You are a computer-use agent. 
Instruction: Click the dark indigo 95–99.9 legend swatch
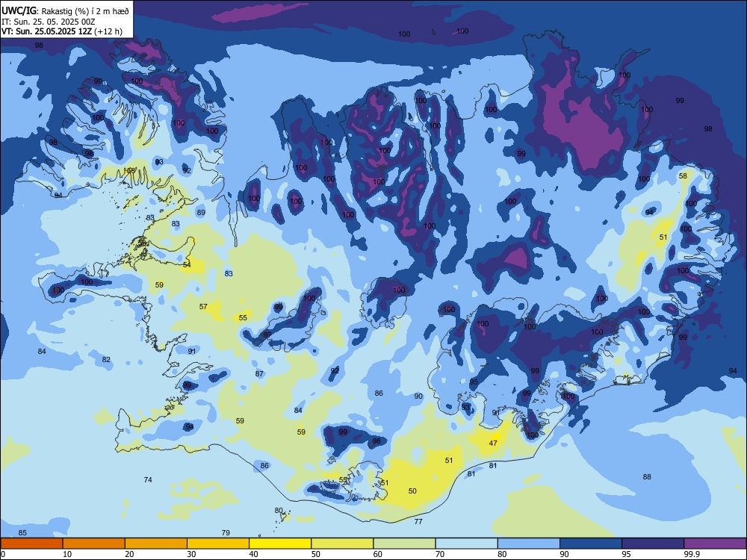coord(653,544)
